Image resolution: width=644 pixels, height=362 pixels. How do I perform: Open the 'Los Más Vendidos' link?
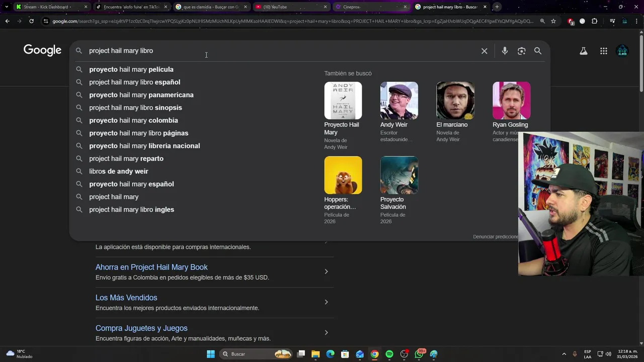click(x=126, y=298)
